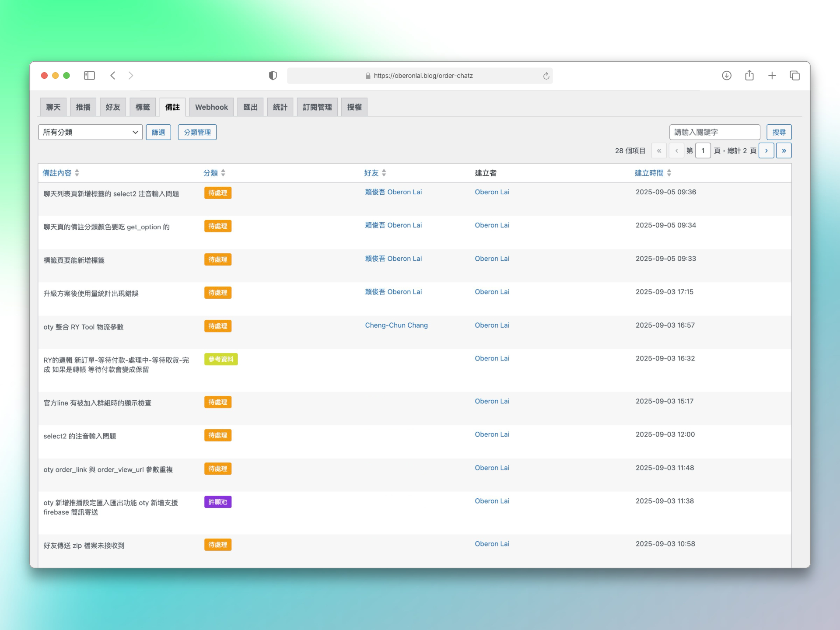Click the purple 許願池 category tag
This screenshot has width=840, height=630.
click(217, 502)
